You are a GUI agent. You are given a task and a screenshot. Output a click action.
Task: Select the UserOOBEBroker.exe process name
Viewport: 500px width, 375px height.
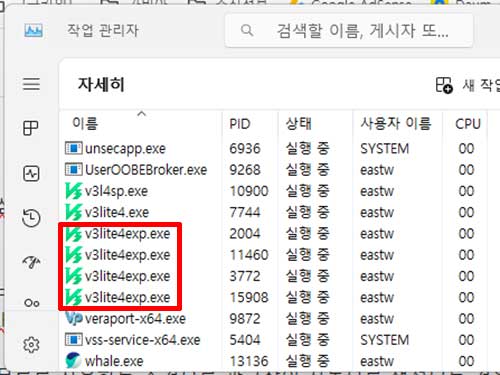pyautogui.click(x=146, y=170)
